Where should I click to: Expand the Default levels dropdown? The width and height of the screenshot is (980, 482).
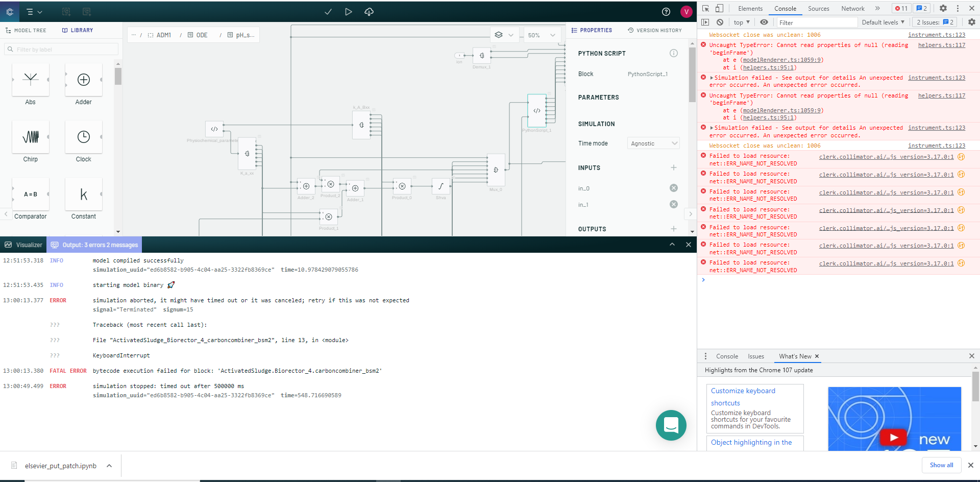point(883,22)
